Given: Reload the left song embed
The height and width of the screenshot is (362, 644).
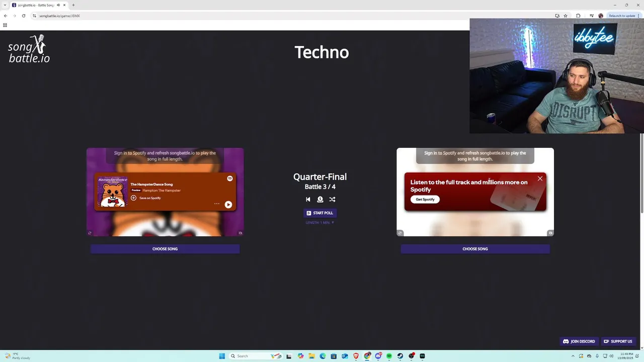Looking at the screenshot, I should tap(90, 233).
